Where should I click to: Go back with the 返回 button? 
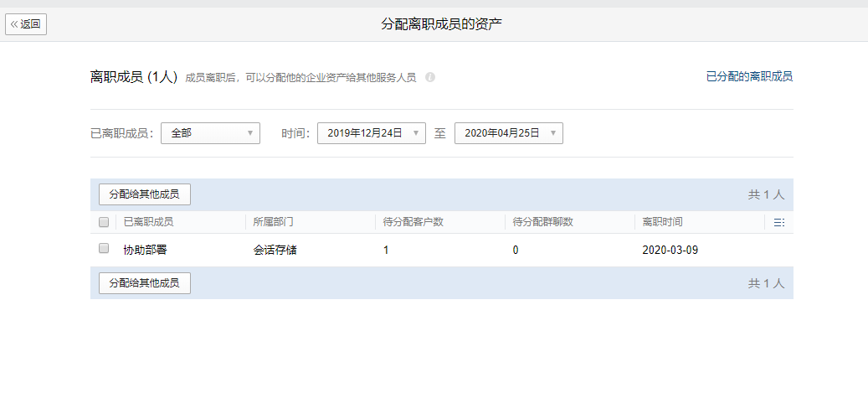pyautogui.click(x=26, y=24)
